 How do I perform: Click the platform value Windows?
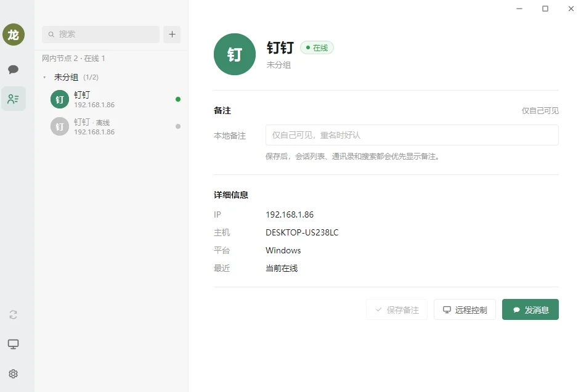283,250
